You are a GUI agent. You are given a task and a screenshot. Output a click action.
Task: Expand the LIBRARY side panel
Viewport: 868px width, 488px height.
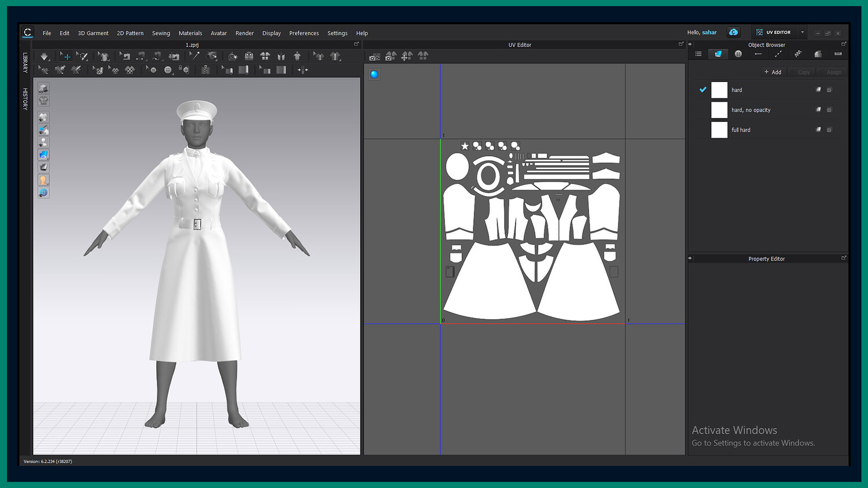coord(25,62)
